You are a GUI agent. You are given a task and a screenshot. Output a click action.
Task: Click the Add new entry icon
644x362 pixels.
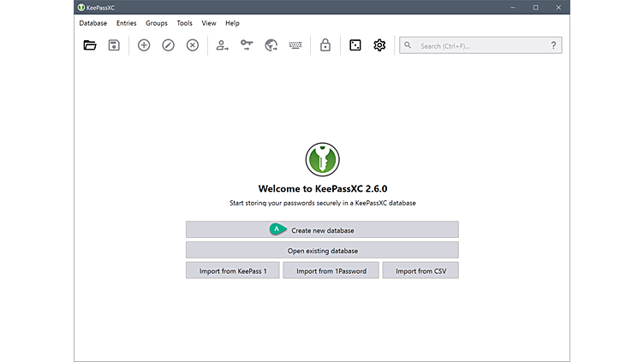tap(144, 45)
